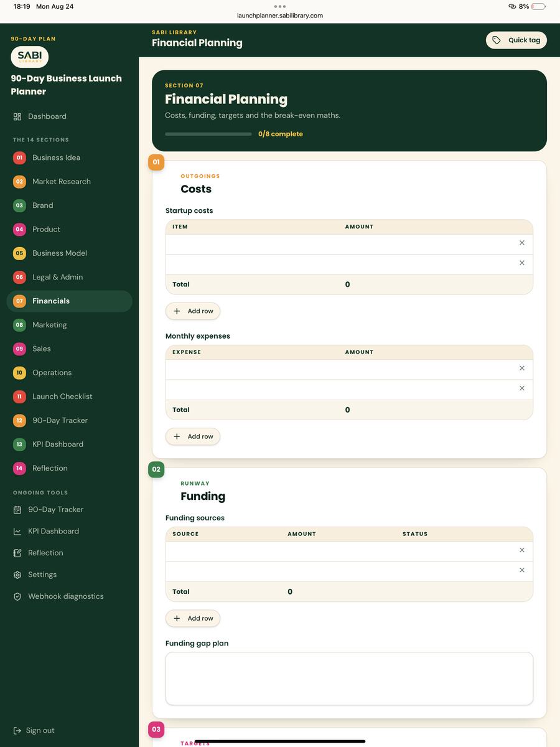Viewport: 560px width, 747px height.
Task: Click first Startup costs amount cell
Action: tap(426, 243)
